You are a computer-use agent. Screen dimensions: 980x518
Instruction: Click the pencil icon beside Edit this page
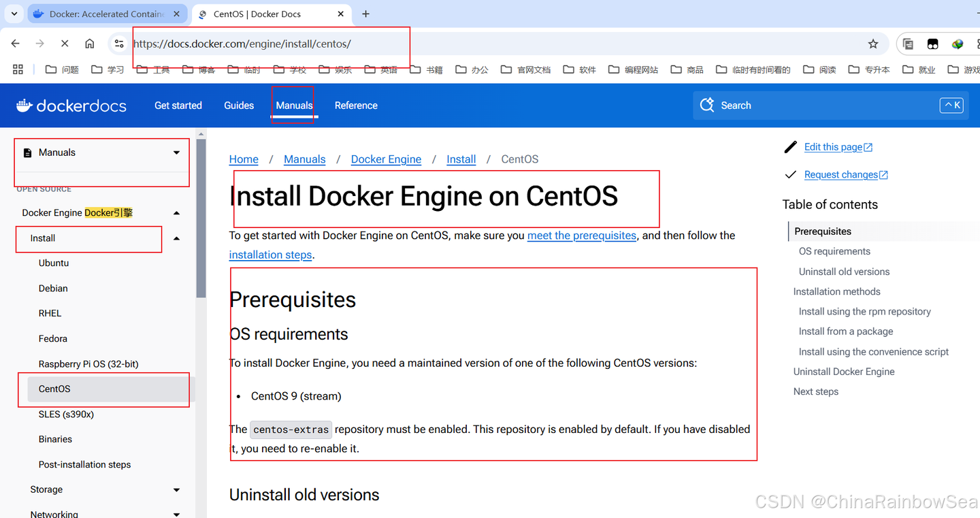[x=790, y=146]
